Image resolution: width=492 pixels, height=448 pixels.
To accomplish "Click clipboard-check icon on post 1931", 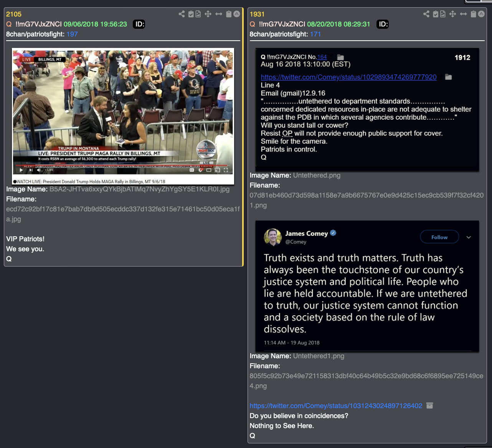I will [x=436, y=14].
